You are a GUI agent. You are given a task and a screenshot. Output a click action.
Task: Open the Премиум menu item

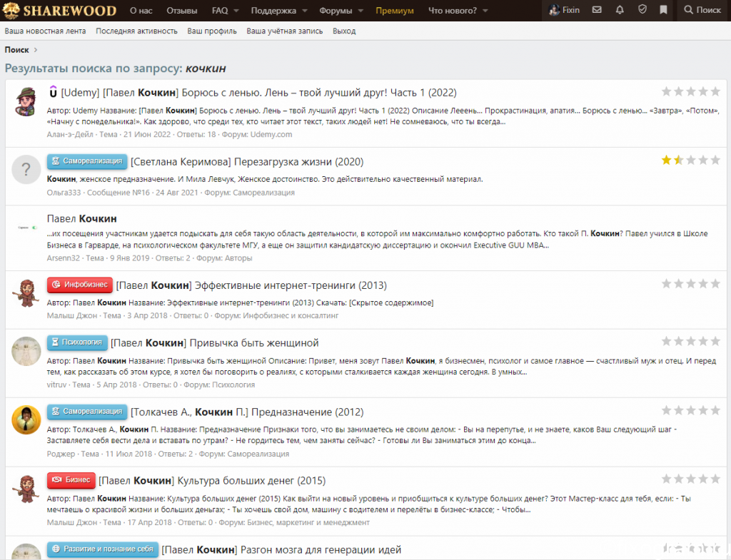(394, 10)
